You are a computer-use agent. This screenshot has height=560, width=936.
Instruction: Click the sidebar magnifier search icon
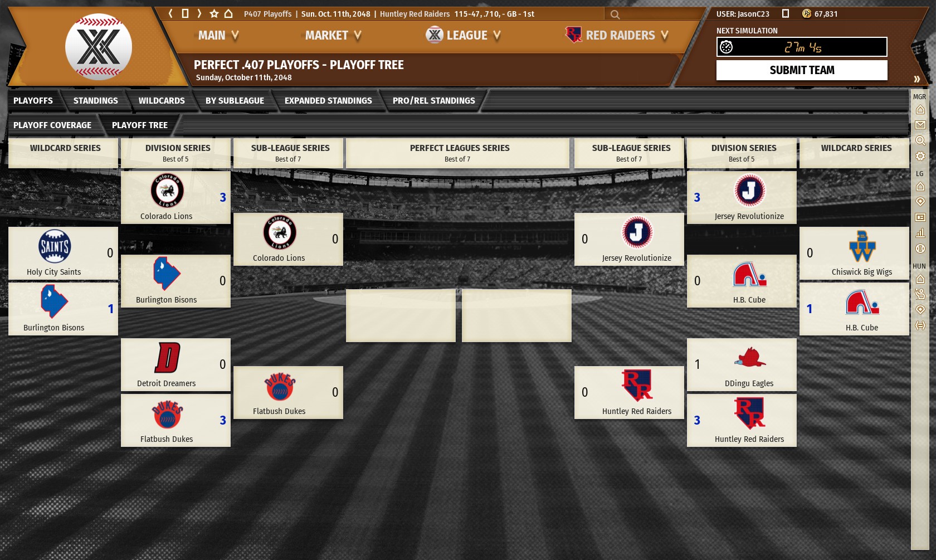coord(920,140)
